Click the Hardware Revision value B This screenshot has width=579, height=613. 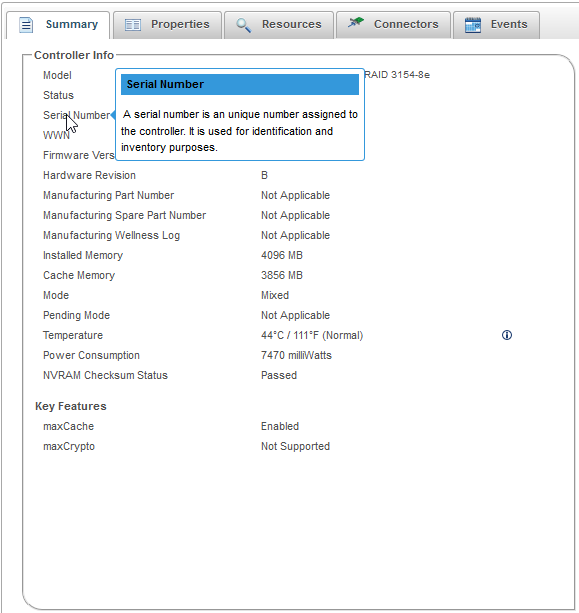tap(264, 175)
